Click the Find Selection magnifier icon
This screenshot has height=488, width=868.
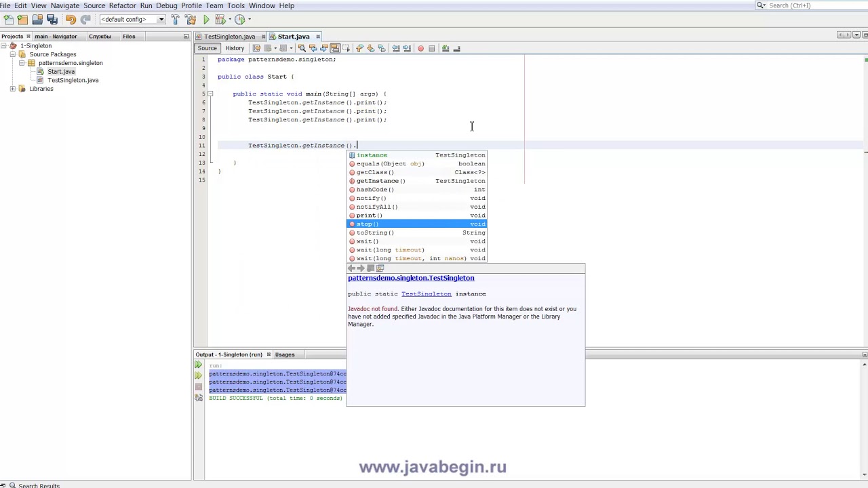click(302, 48)
